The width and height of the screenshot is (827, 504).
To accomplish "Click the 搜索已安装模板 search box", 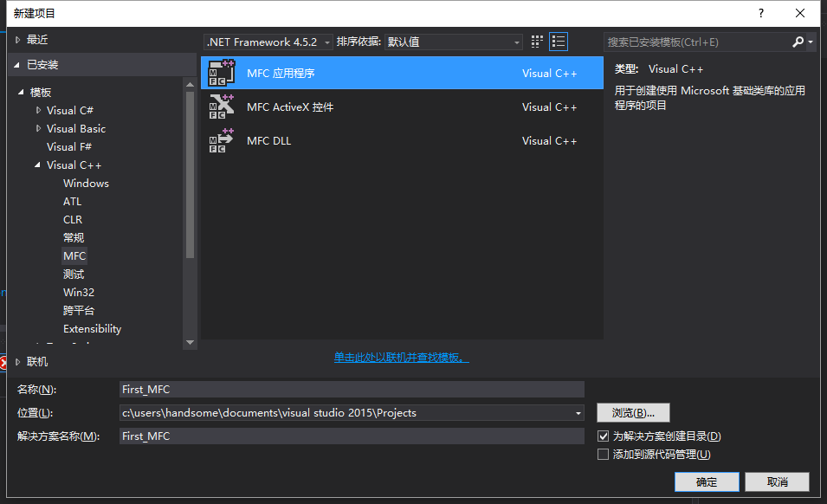I will (x=697, y=42).
